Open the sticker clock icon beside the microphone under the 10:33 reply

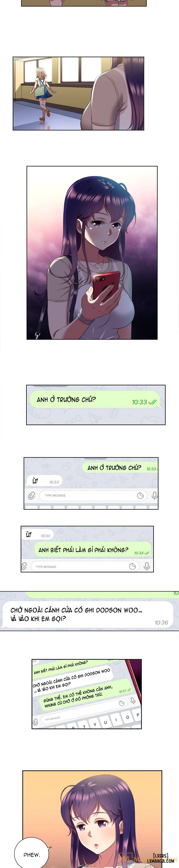pos(140,495)
